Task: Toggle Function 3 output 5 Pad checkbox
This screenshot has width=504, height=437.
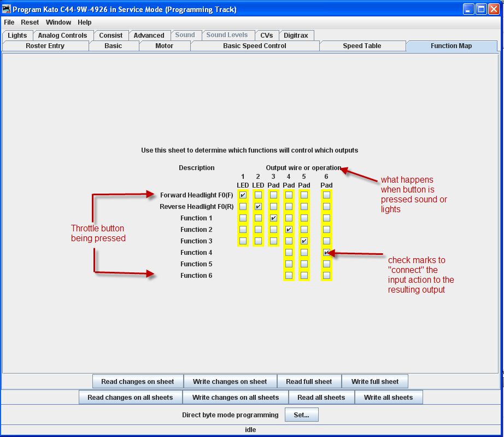Action: 304,241
